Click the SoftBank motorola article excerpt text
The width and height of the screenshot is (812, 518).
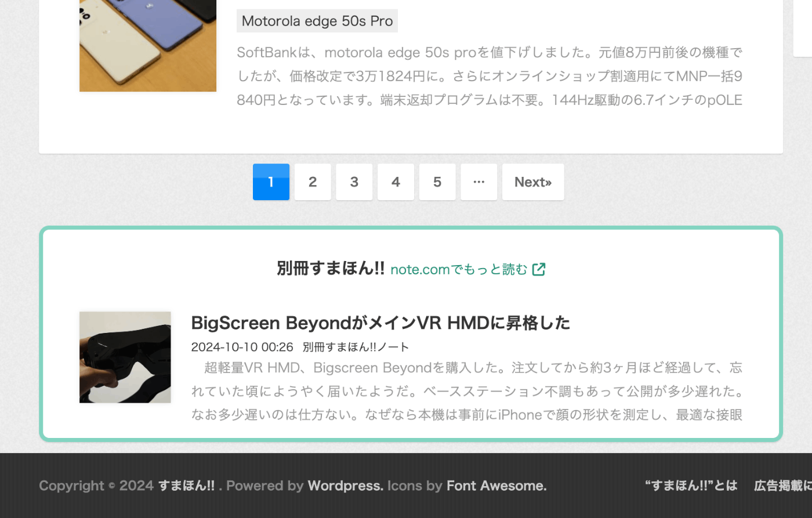point(490,76)
